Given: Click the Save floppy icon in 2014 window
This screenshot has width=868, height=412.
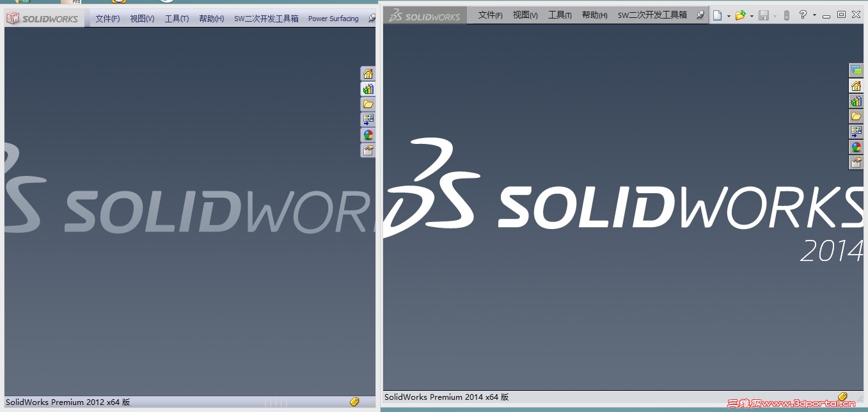Looking at the screenshot, I should point(763,15).
